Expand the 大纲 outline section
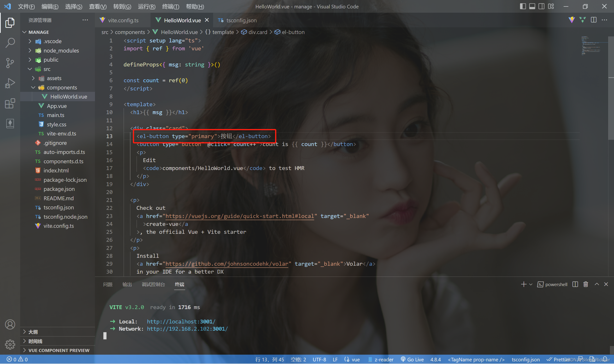Screen dimensions: 614x364 coord(58,332)
